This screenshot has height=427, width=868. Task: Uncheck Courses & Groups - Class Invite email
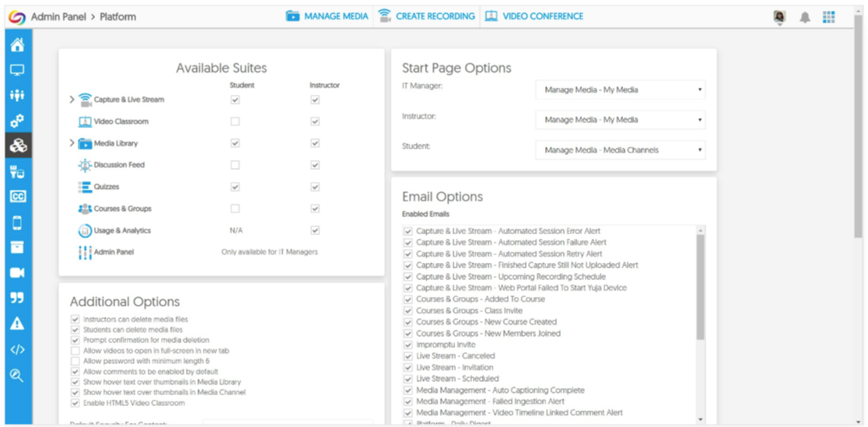(408, 310)
